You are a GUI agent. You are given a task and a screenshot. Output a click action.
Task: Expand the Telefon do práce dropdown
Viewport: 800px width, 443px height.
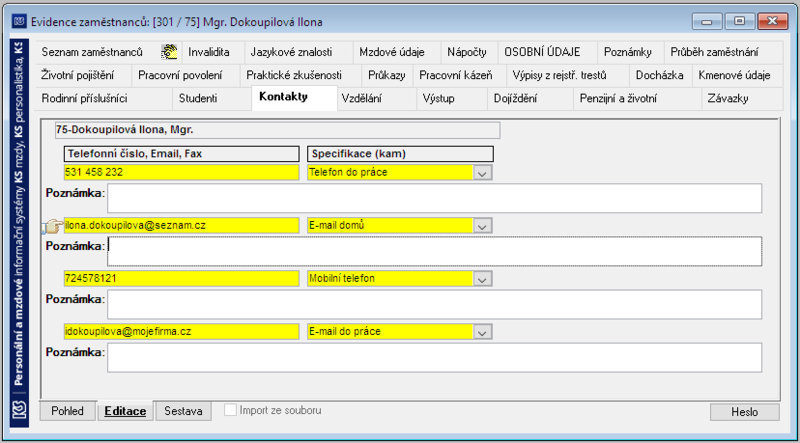click(x=482, y=173)
